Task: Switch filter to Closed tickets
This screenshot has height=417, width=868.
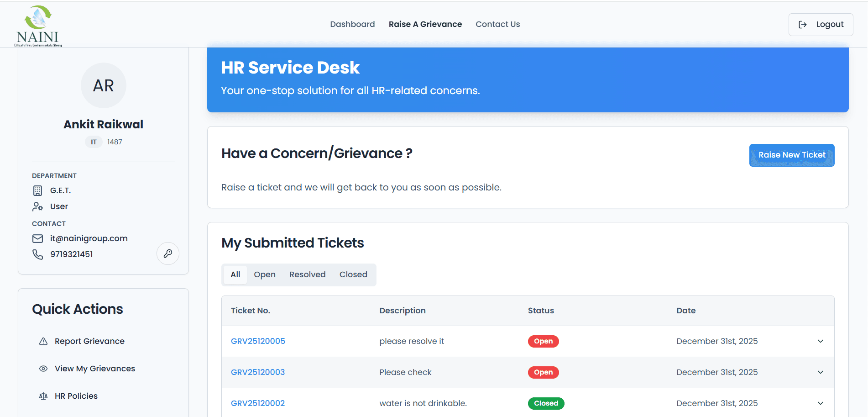Action: tap(353, 274)
